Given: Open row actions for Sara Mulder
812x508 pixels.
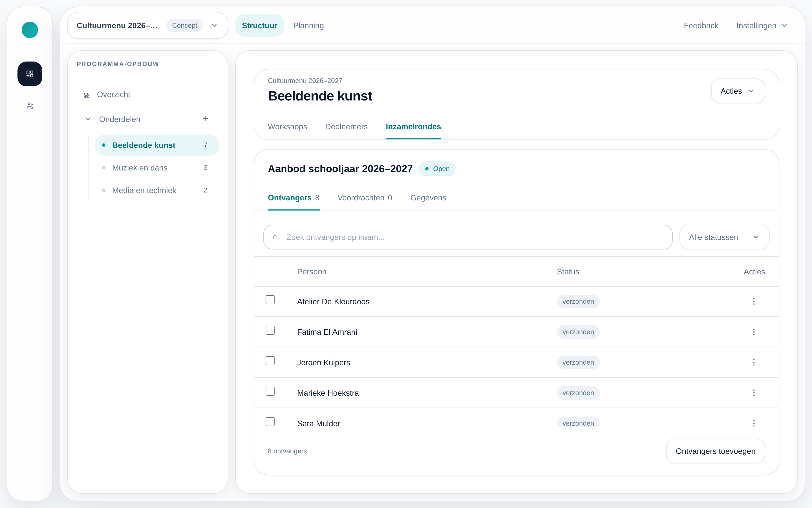Looking at the screenshot, I should click(x=754, y=423).
